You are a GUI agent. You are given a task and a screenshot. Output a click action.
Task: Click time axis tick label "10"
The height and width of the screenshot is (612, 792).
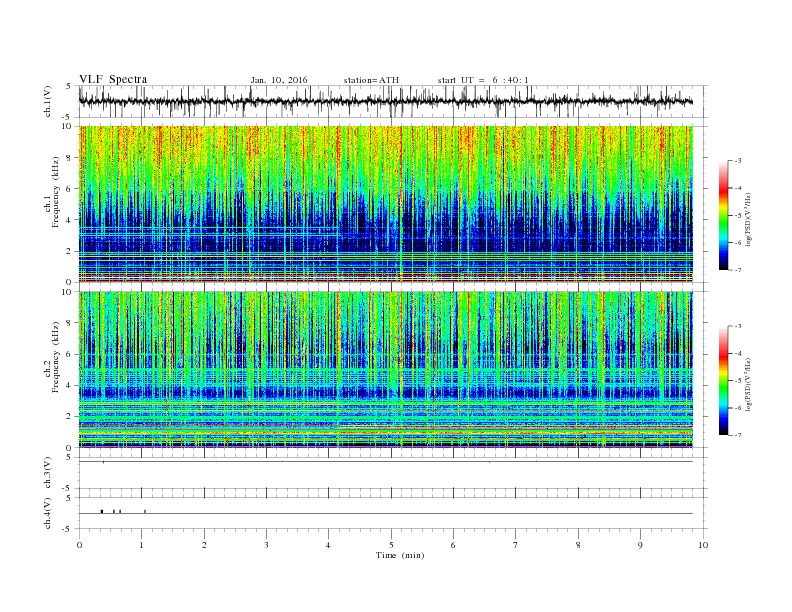coord(703,545)
